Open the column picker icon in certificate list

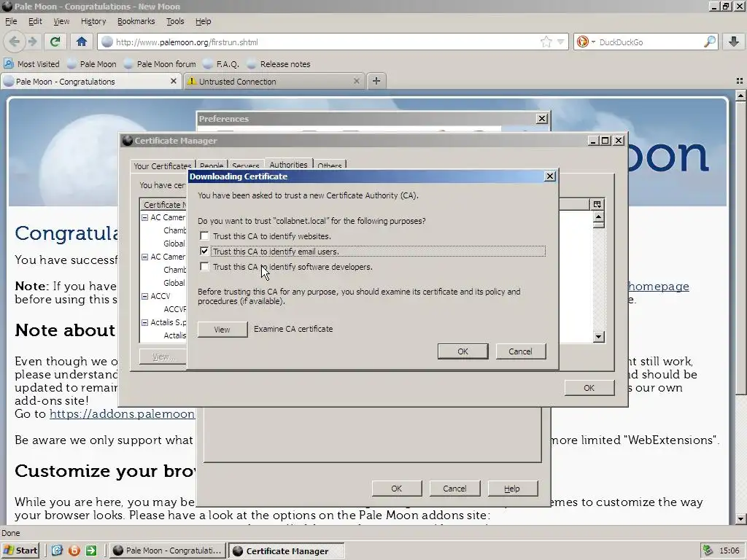pos(597,204)
